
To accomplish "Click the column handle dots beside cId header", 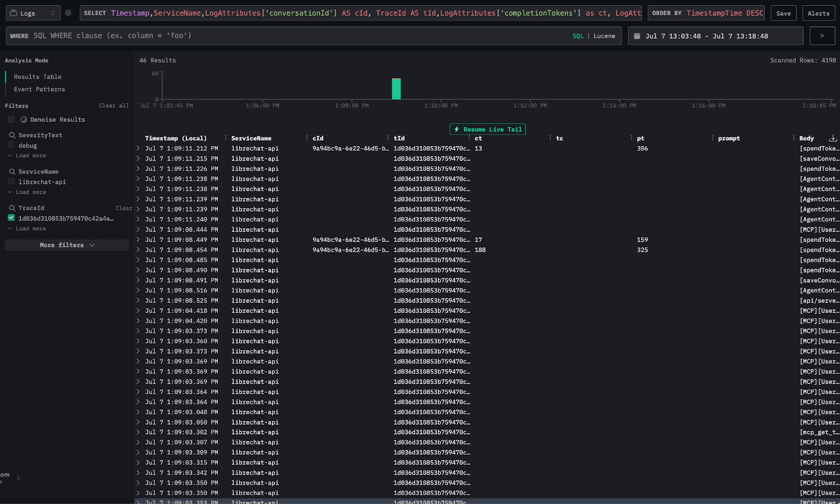I will pos(307,138).
